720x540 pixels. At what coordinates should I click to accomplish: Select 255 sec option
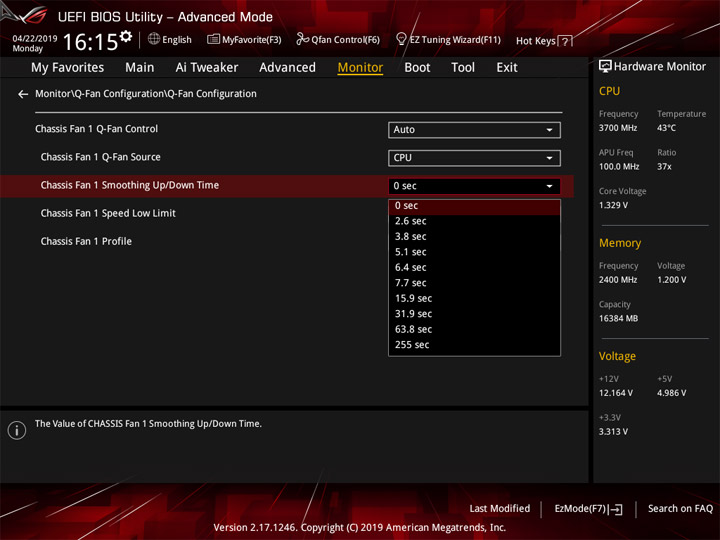click(474, 345)
